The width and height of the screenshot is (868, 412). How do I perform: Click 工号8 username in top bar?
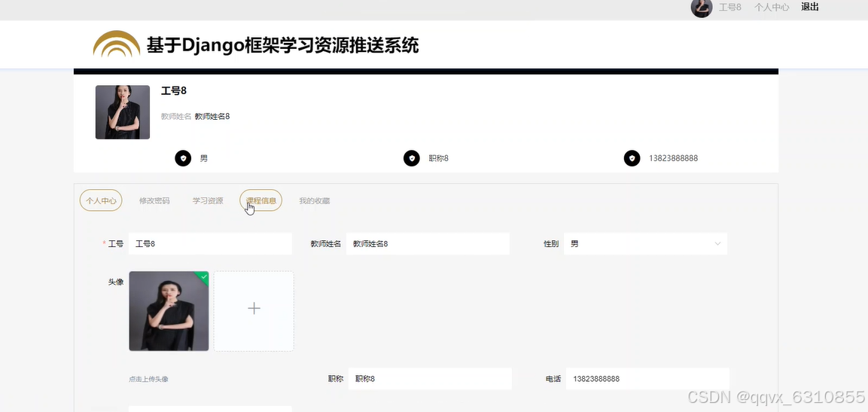(729, 8)
